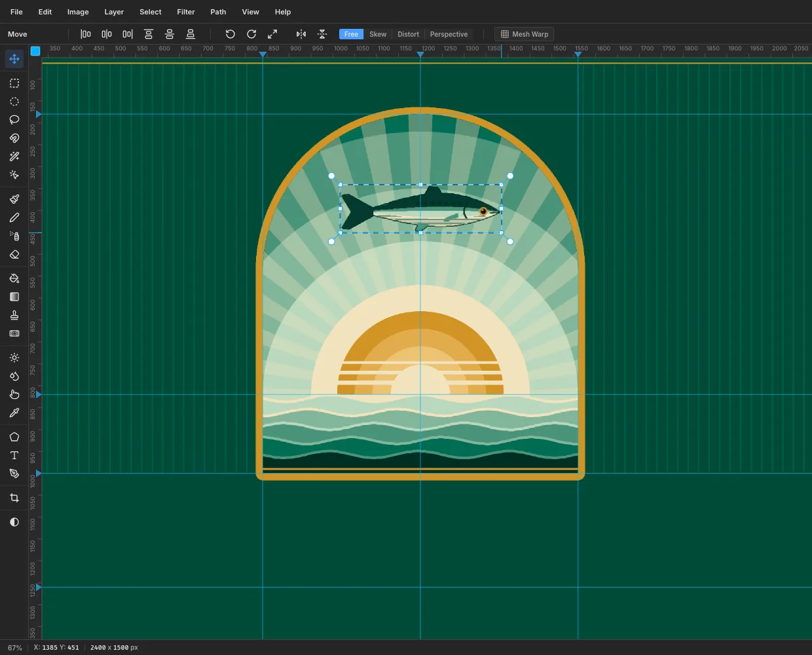
Task: Switch transform mode to Free
Action: [352, 34]
